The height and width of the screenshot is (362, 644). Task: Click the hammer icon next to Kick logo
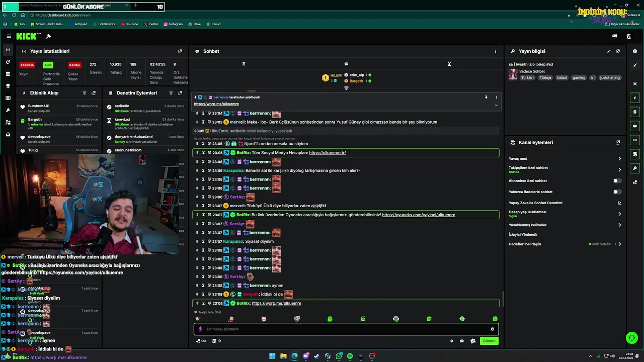click(48, 36)
